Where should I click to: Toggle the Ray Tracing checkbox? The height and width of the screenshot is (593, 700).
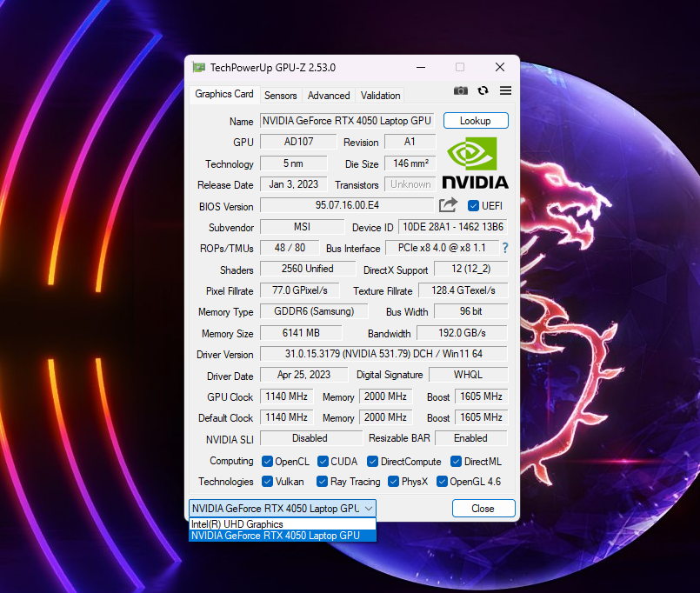tap(322, 482)
